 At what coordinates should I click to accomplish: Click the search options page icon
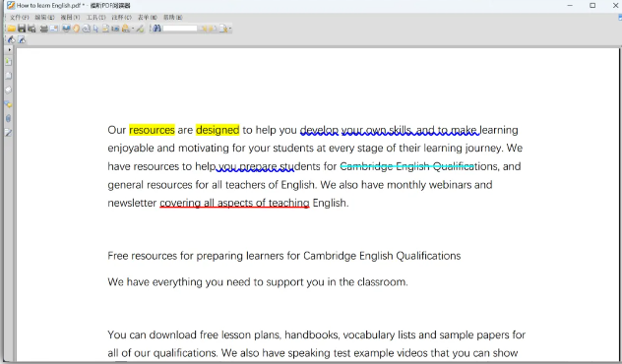coord(223,29)
